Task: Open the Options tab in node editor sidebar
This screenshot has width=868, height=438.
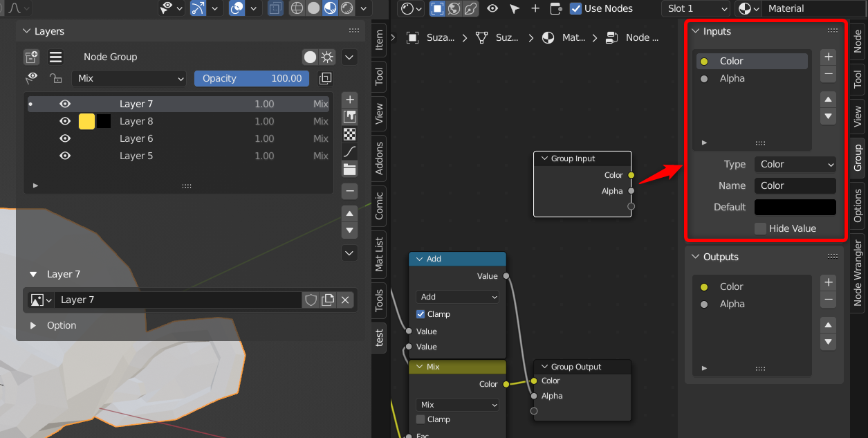Action: [x=858, y=206]
